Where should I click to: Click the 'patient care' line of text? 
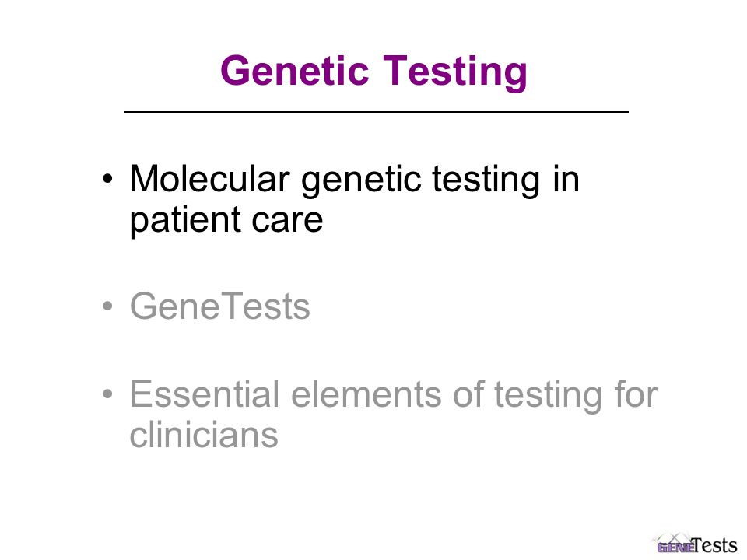click(x=226, y=220)
